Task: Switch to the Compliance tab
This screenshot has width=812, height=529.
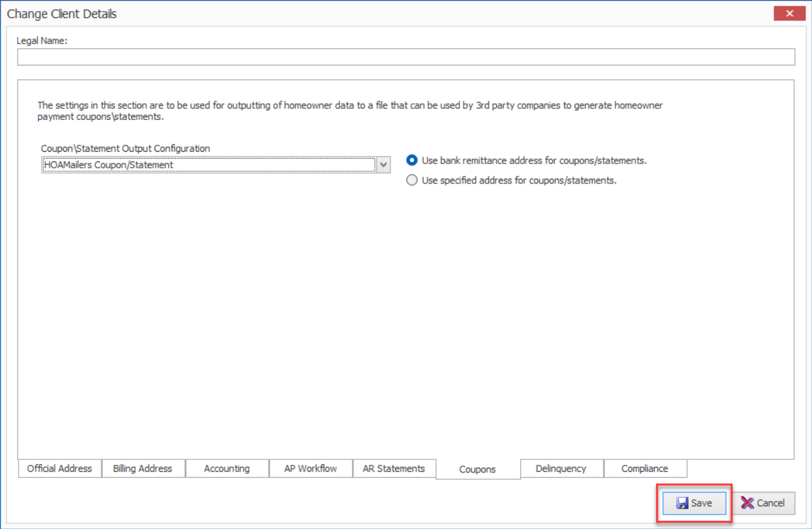Action: (x=645, y=468)
